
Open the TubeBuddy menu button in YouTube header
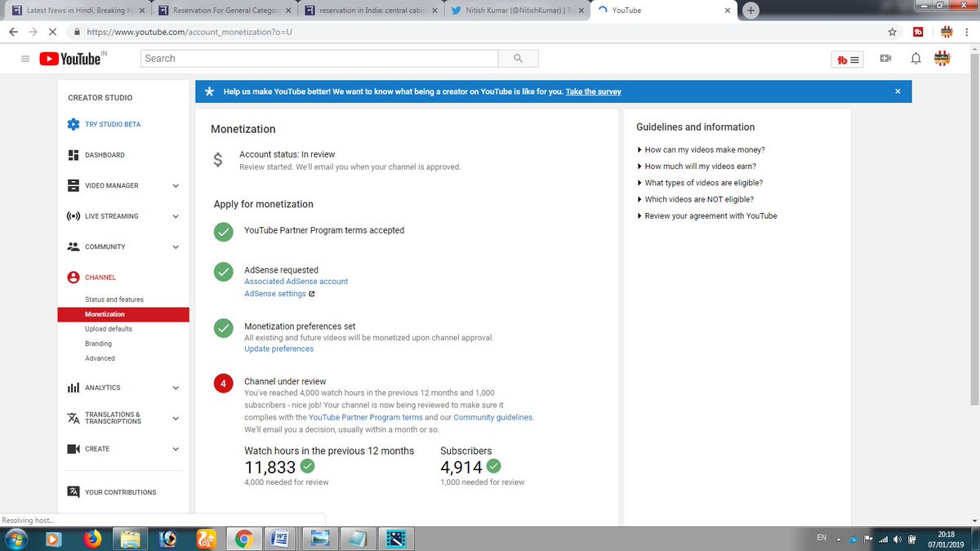point(849,60)
